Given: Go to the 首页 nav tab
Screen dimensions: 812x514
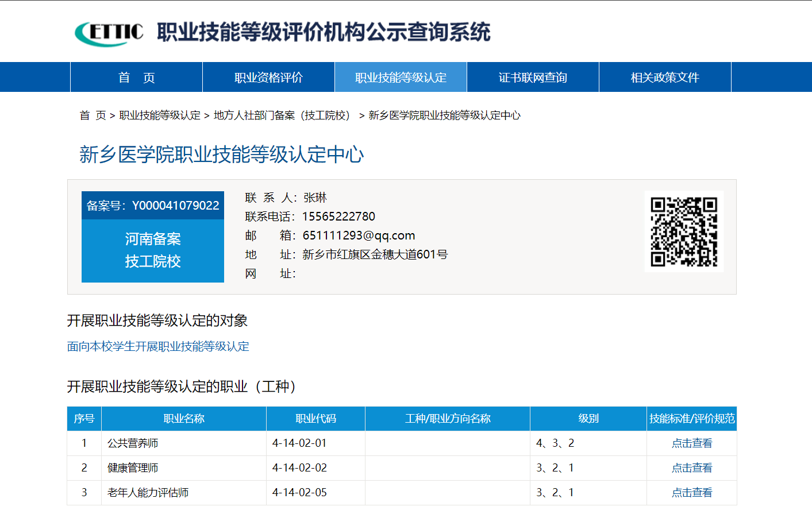Looking at the screenshot, I should 137,78.
